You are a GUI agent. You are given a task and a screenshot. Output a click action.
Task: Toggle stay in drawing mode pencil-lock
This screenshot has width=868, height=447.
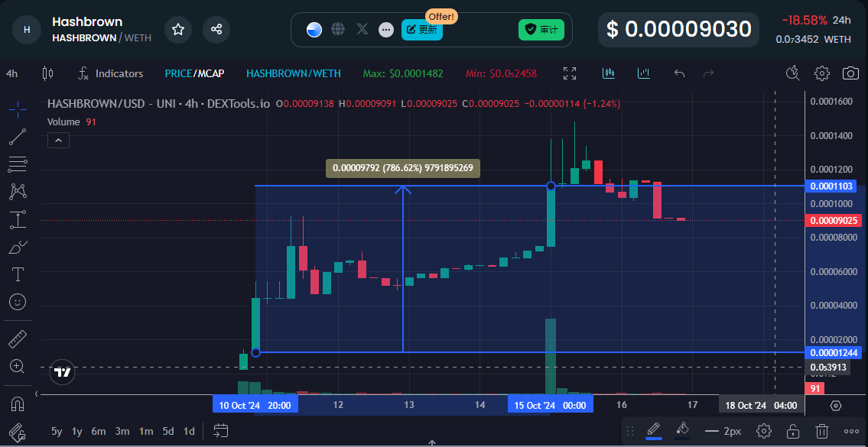[18, 432]
